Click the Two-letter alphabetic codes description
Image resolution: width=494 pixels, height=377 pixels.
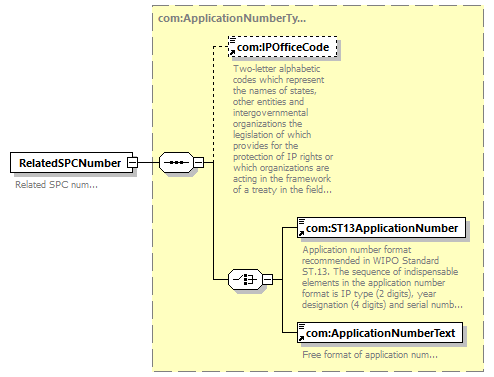tap(283, 129)
